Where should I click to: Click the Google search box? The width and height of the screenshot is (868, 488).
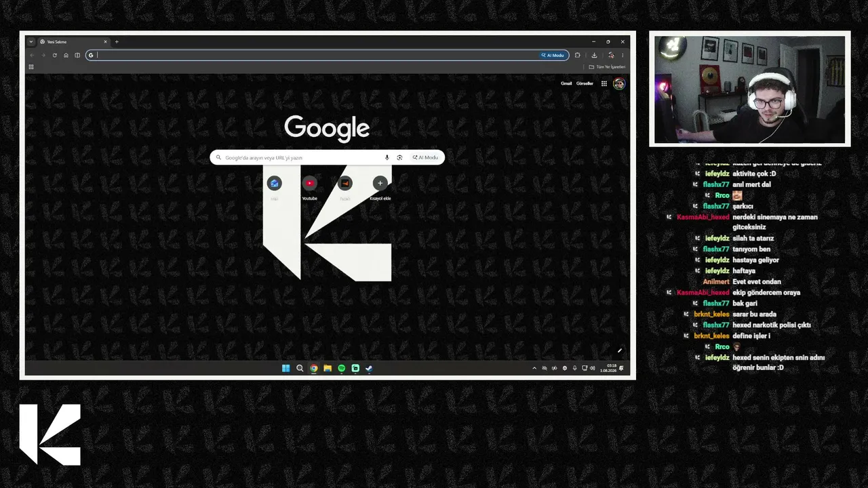tap(327, 157)
